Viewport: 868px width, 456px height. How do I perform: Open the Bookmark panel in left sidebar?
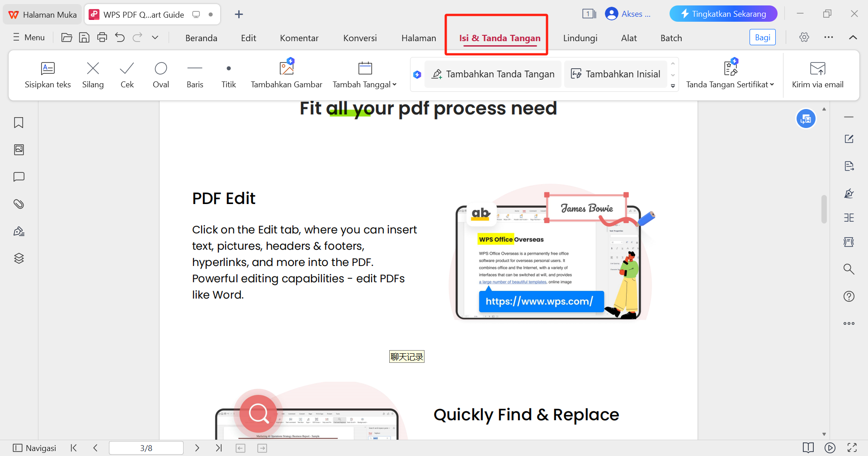tap(19, 123)
